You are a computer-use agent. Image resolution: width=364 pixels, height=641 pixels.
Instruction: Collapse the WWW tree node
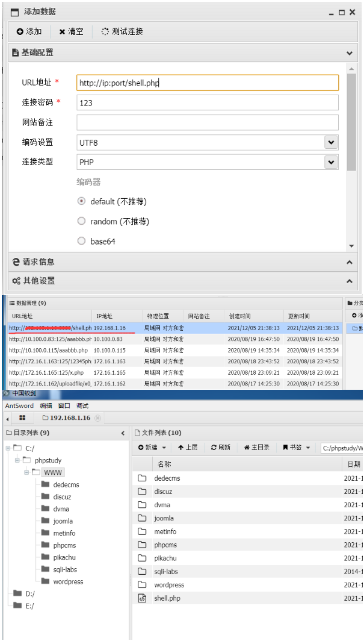(x=26, y=472)
